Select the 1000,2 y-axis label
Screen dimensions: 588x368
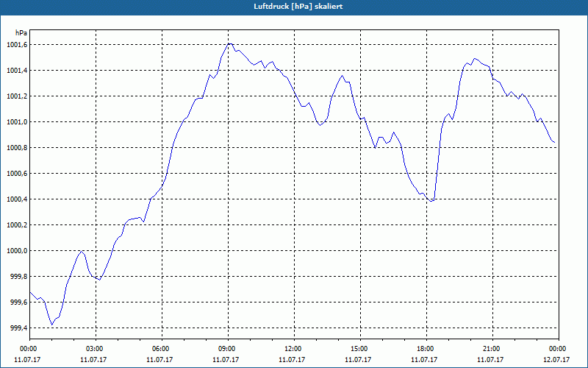click(x=17, y=225)
